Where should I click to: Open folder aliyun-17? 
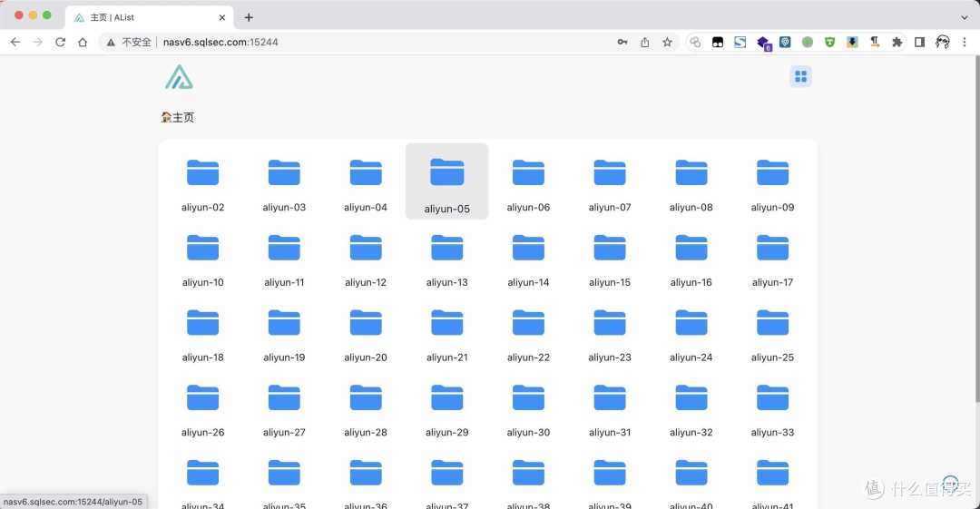click(x=772, y=256)
